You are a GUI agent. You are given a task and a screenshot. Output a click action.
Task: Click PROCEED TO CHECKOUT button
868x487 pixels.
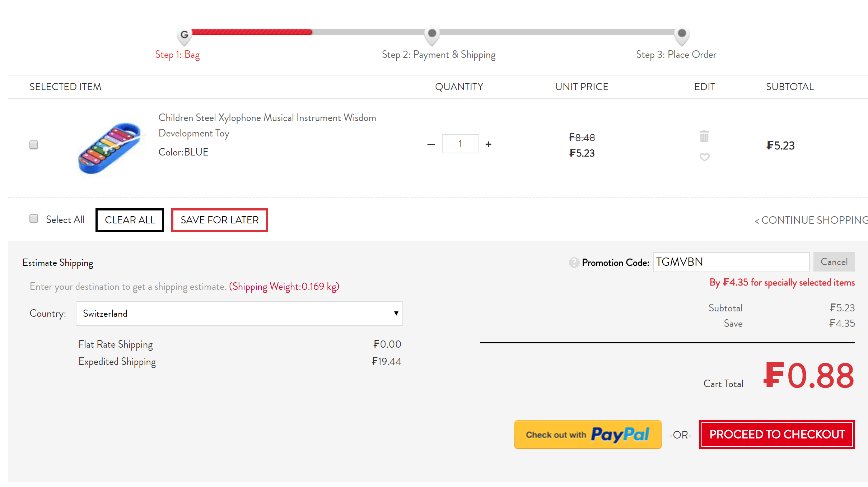click(x=777, y=435)
